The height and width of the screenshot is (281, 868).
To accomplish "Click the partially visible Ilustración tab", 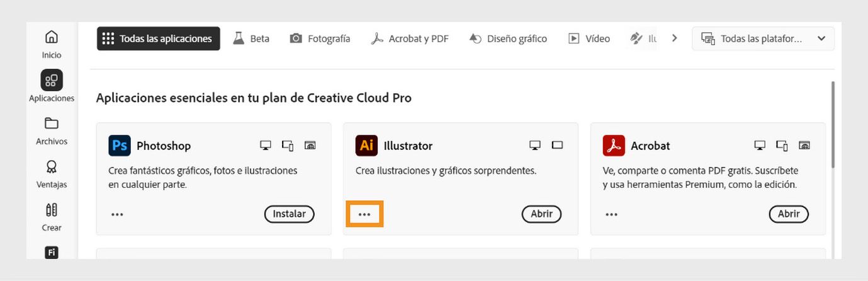I will (643, 38).
